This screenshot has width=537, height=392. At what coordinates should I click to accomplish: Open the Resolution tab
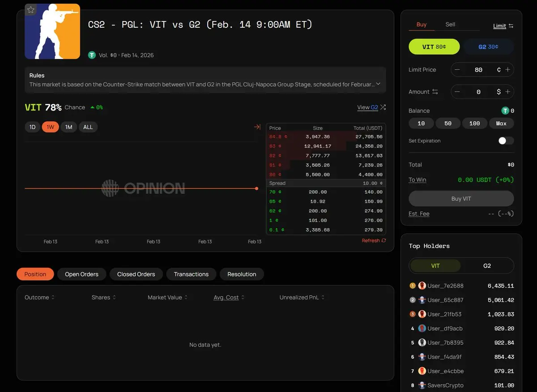(x=242, y=274)
